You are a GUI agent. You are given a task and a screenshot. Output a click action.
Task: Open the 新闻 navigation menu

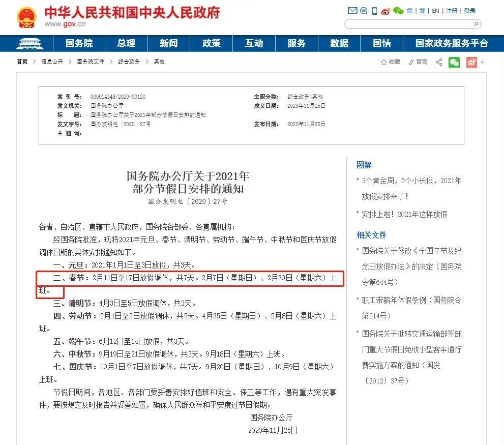[168, 44]
